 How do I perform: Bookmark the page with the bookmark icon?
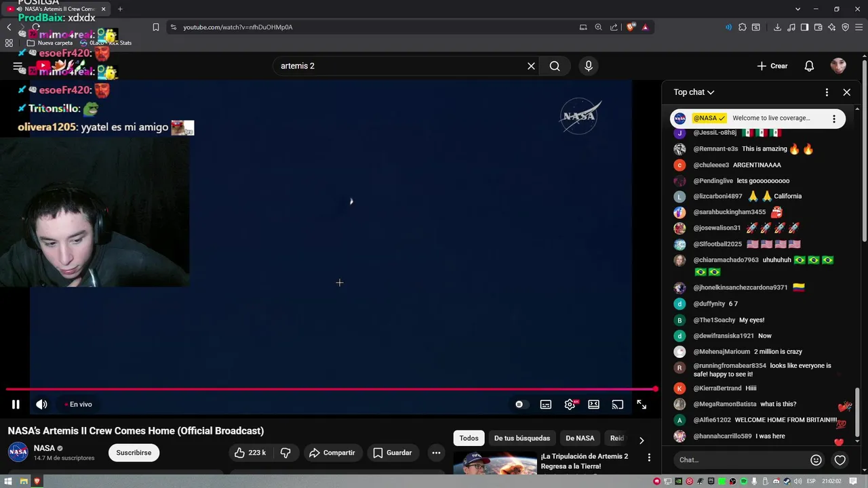pos(156,27)
